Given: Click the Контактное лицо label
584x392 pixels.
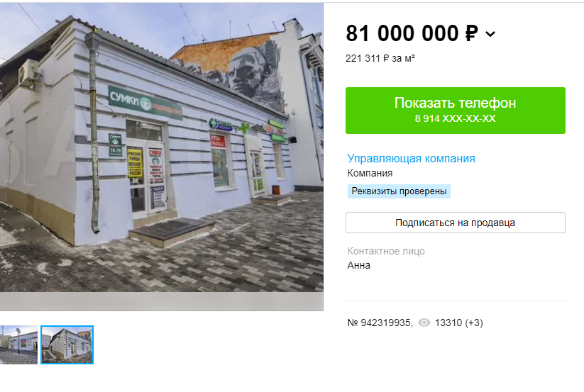Looking at the screenshot, I should coord(386,252).
